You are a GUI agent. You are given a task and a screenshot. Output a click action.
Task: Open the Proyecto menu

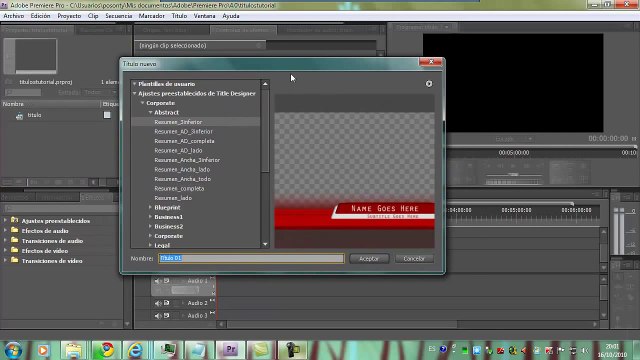coord(69,16)
